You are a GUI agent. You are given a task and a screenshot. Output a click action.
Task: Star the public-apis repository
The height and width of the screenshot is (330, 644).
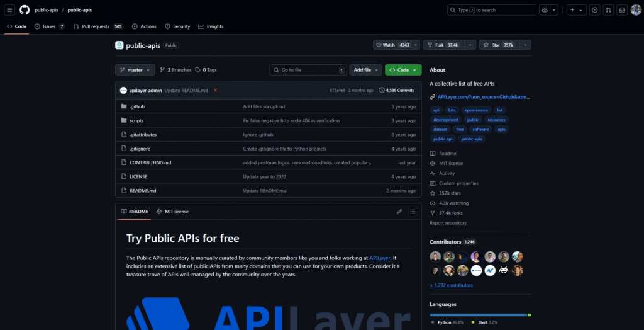(x=500, y=45)
